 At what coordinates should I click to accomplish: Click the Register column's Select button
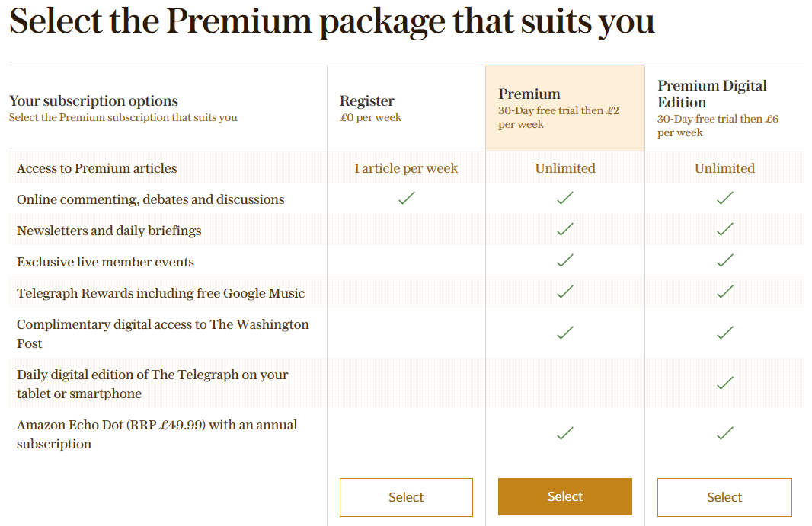(406, 497)
